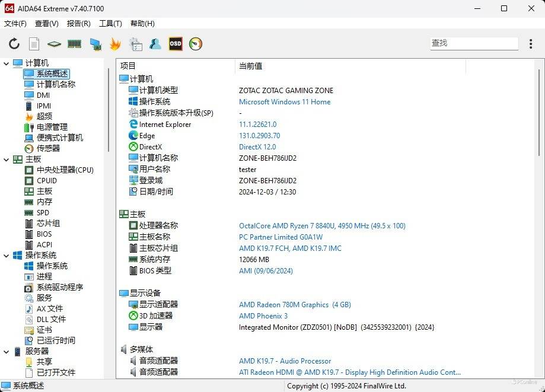
Task: Open the OSD panel icon
Action: click(x=176, y=44)
